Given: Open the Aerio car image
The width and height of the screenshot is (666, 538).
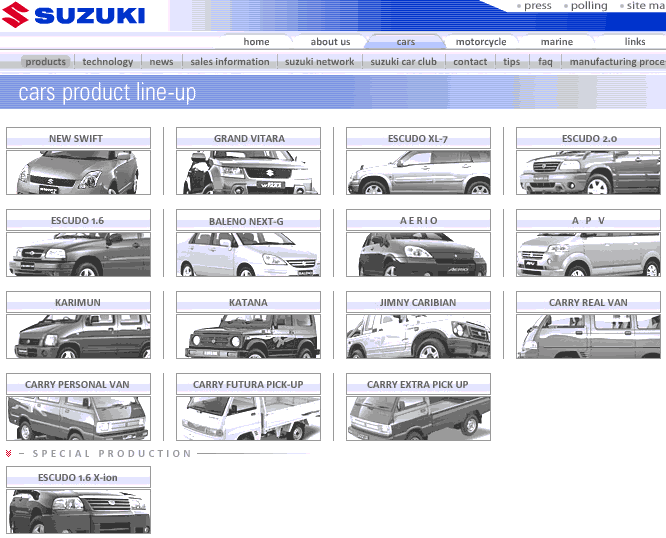Looking at the screenshot, I should tap(418, 254).
